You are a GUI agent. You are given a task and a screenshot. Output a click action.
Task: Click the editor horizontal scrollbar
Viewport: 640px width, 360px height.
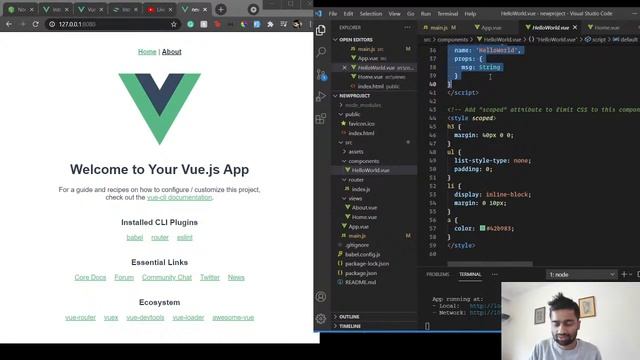point(490,264)
